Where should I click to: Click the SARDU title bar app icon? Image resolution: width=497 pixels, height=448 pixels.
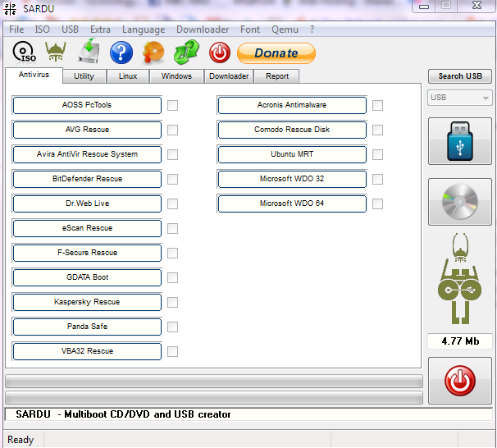coord(10,8)
